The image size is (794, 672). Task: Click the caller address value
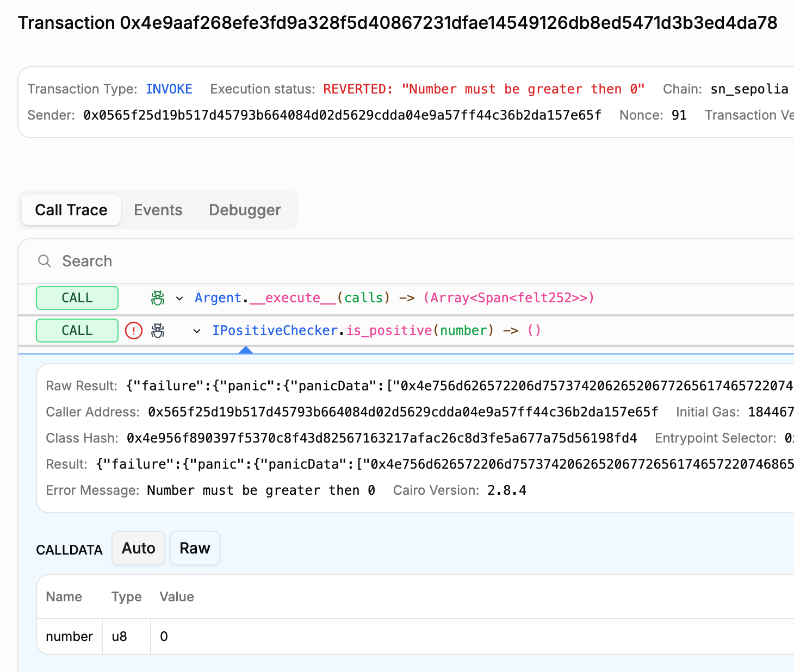(x=402, y=412)
